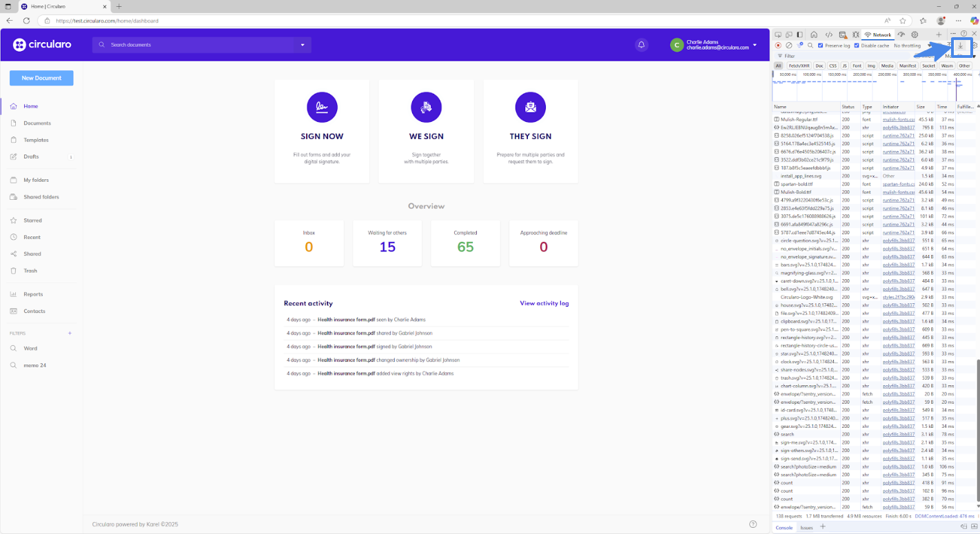Click the They Sign envelope icon

pyautogui.click(x=530, y=107)
